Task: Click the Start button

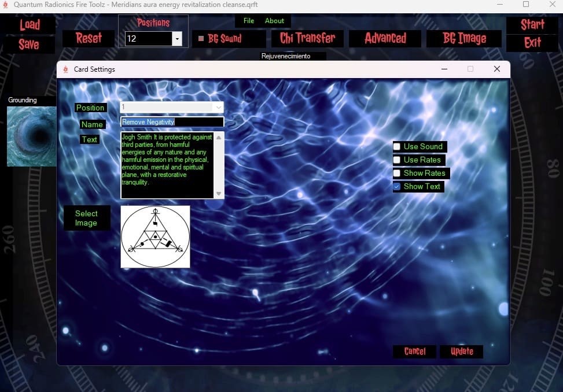Action: tap(532, 25)
